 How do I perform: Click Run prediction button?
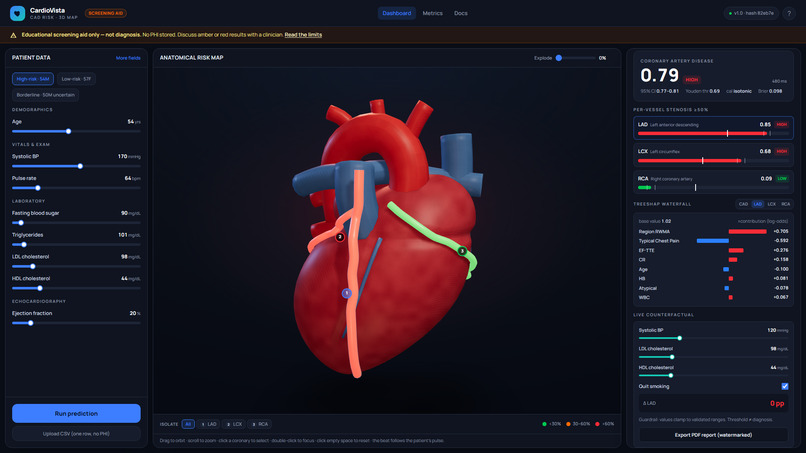76,413
